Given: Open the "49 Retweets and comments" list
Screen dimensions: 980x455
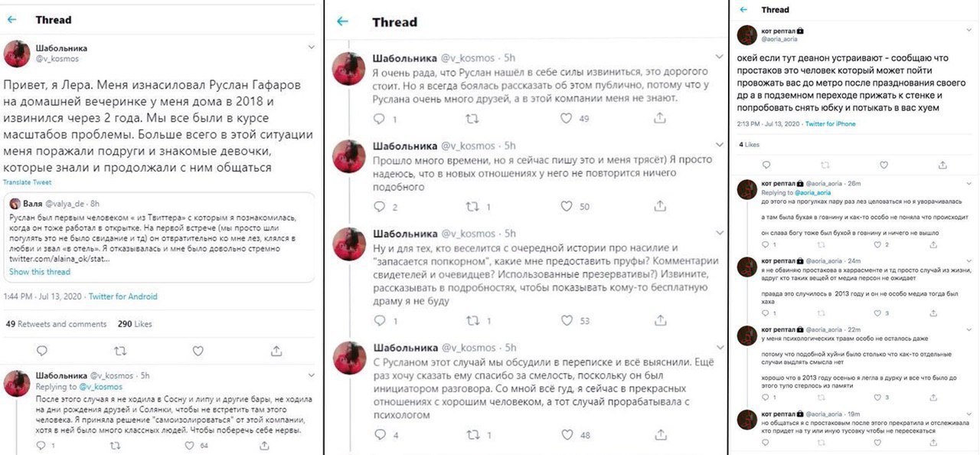Looking at the screenshot, I should point(56,324).
